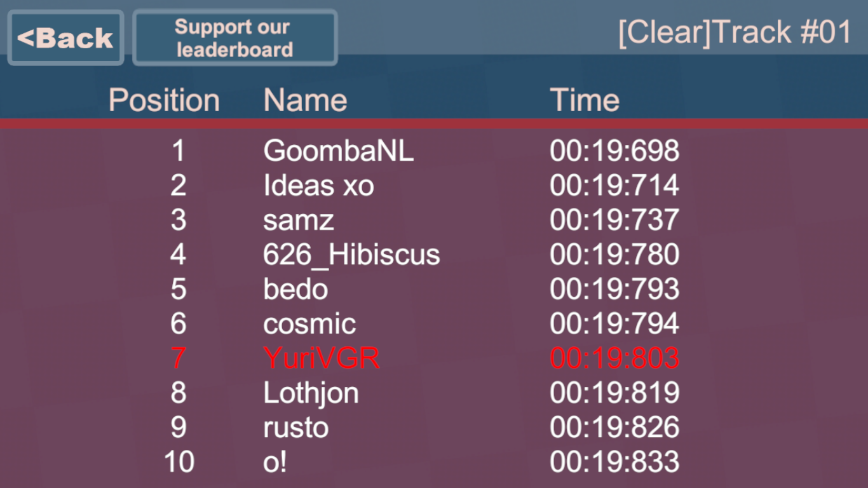Select the Lothjon player entry
Screen dimensions: 868x488
[311, 393]
